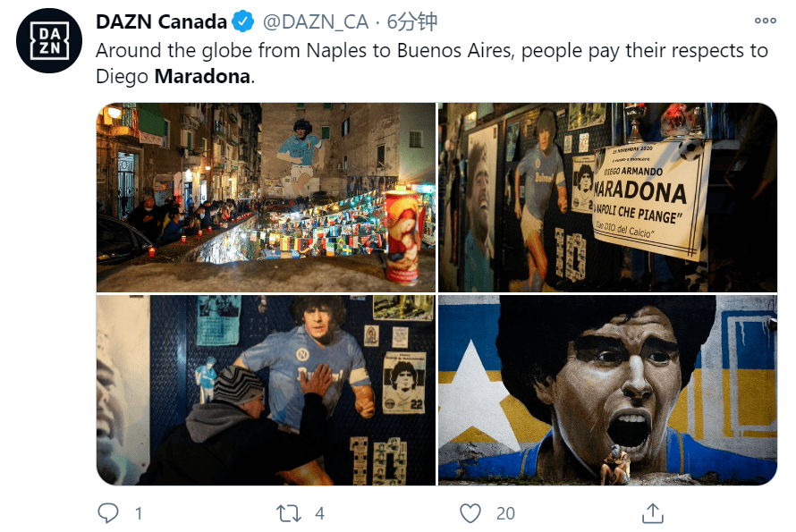This screenshot has height=532, width=796.
Task: Click the reply speech bubble icon
Action: pyautogui.click(x=108, y=512)
